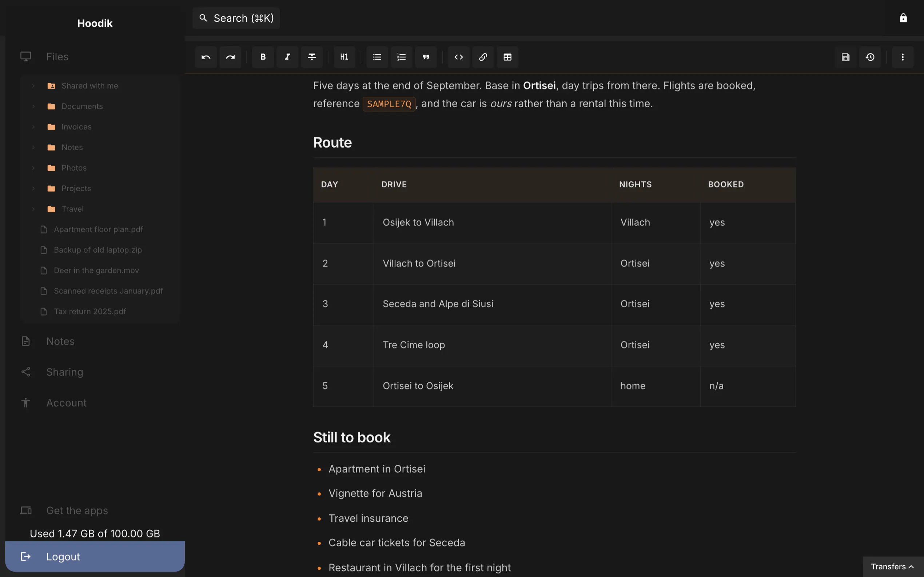Click the 'Still to book' heading
Image resolution: width=924 pixels, height=577 pixels.
352,437
